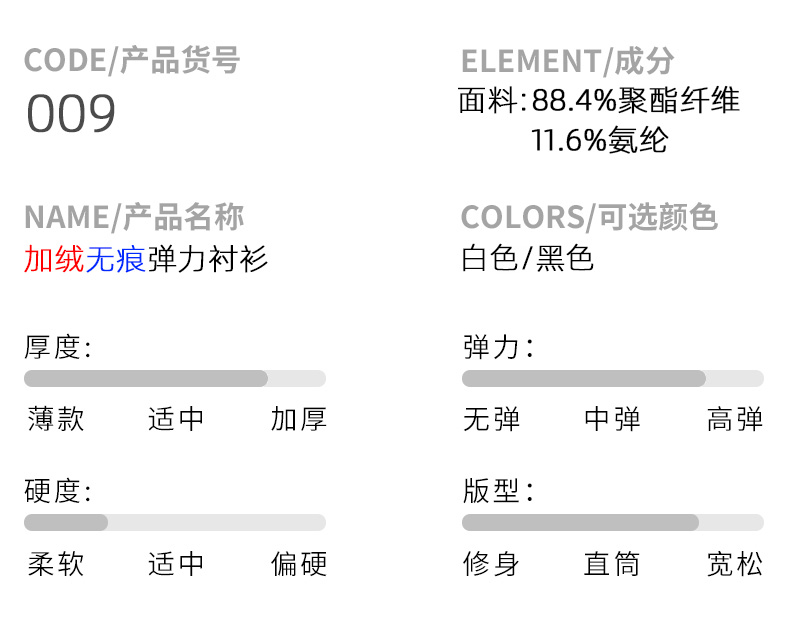This screenshot has width=790, height=621.
Task: Click the thickness (厚度) slider bar
Action: (x=175, y=378)
